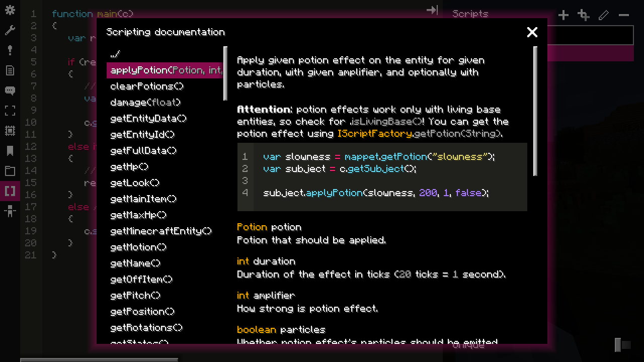644x362 pixels.
Task: Open the Dialogues chat bubble icon
Action: point(10,90)
